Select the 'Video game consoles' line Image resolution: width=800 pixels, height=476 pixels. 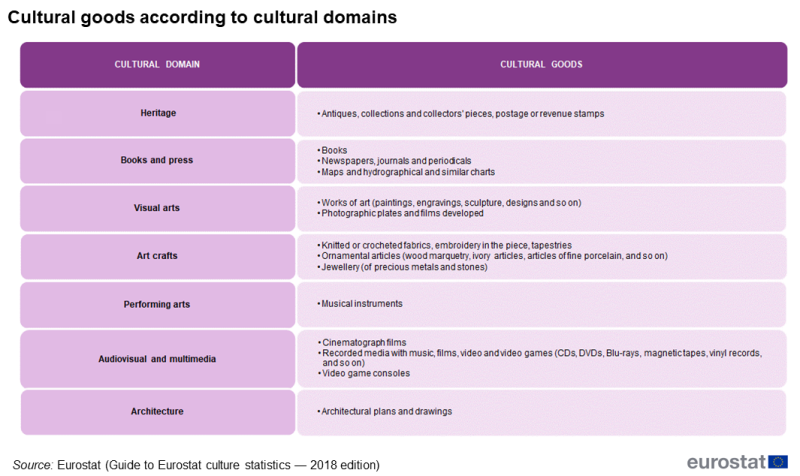pos(364,373)
